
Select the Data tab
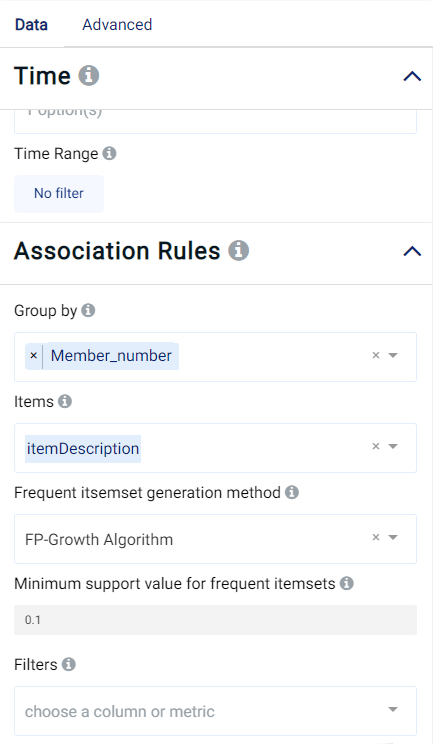pos(31,25)
